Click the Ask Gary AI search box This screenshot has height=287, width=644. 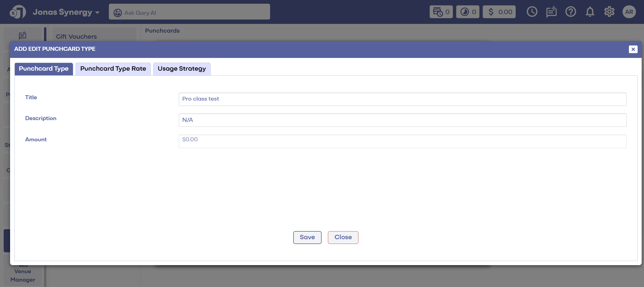(189, 12)
